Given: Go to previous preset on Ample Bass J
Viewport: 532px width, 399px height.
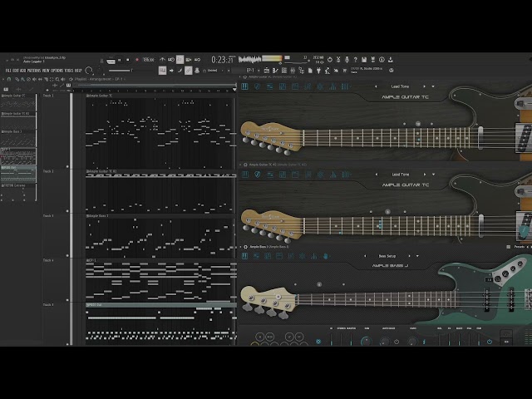Looking at the screenshot, I should 366,256.
